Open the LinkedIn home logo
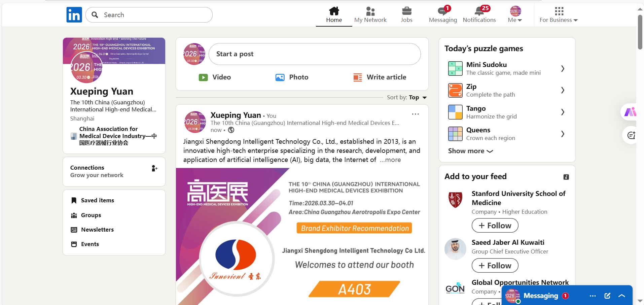Screen dimensions: 644x305 (x=74, y=15)
